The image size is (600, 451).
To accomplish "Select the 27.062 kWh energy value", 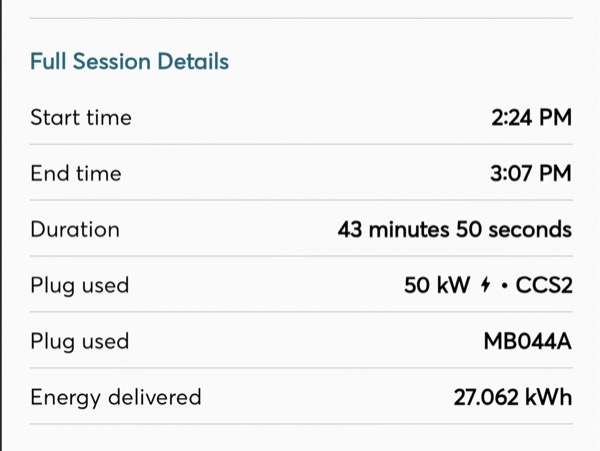I will [x=513, y=397].
